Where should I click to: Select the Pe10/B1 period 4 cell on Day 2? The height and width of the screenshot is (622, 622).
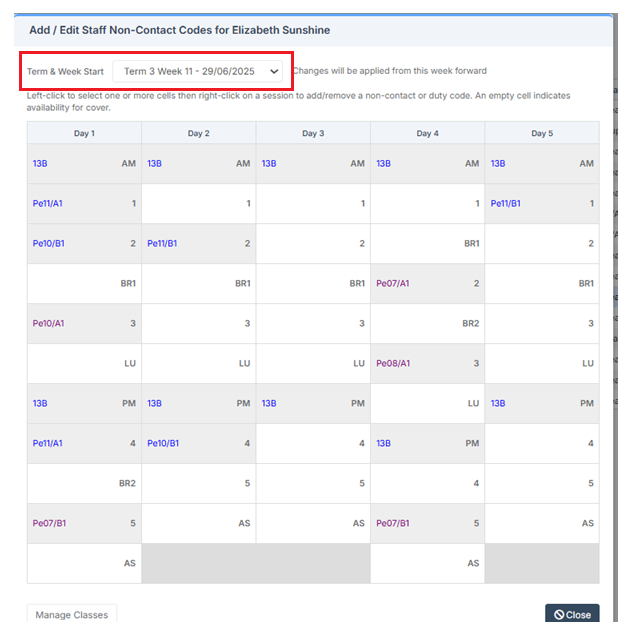pyautogui.click(x=199, y=443)
